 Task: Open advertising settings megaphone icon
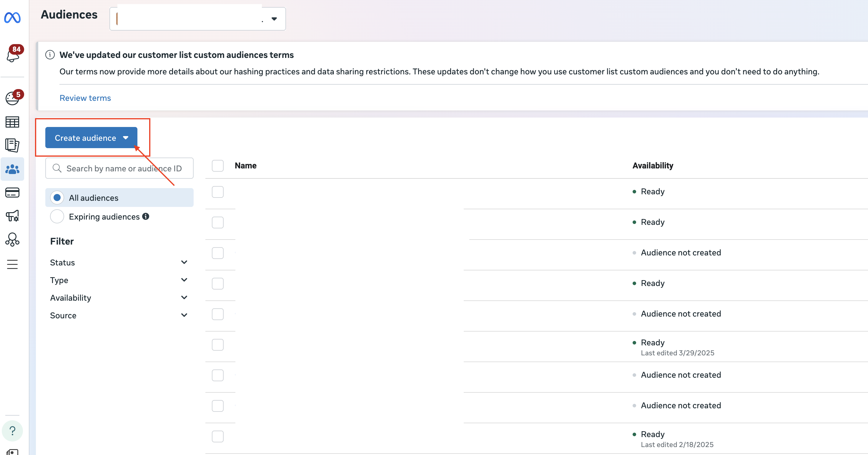[12, 216]
